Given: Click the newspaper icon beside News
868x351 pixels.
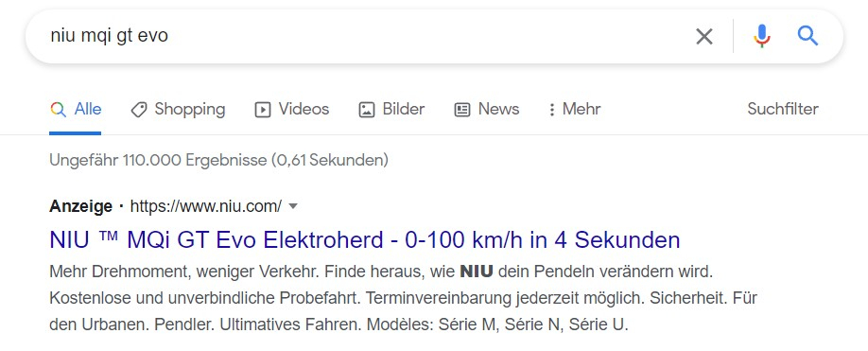Looking at the screenshot, I should pyautogui.click(x=462, y=110).
